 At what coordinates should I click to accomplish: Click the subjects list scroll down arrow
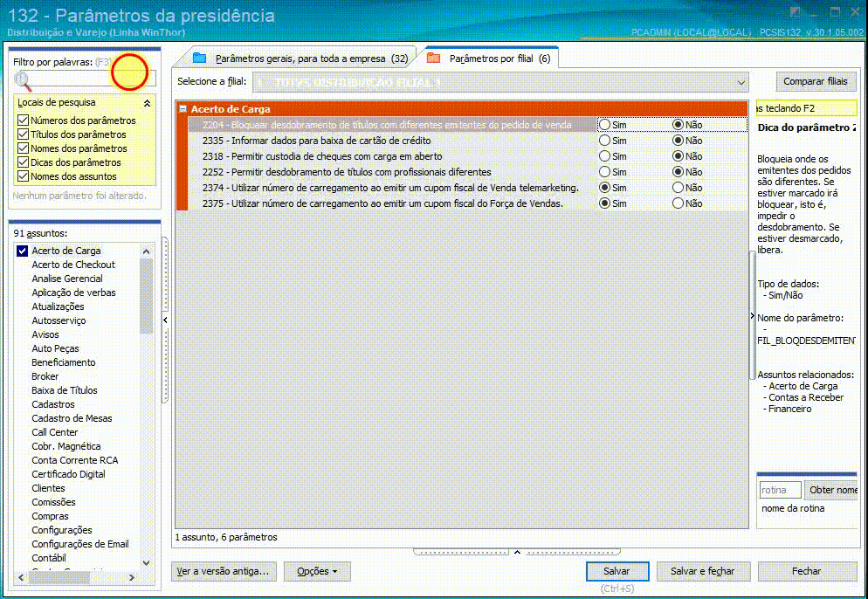click(x=146, y=563)
